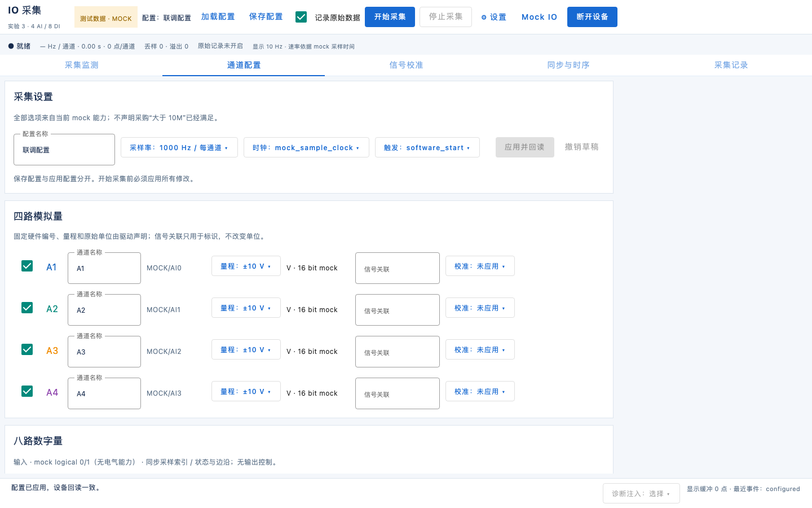The image size is (812, 508).
Task: Focus the A1 通道名称 input
Action: 104,268
